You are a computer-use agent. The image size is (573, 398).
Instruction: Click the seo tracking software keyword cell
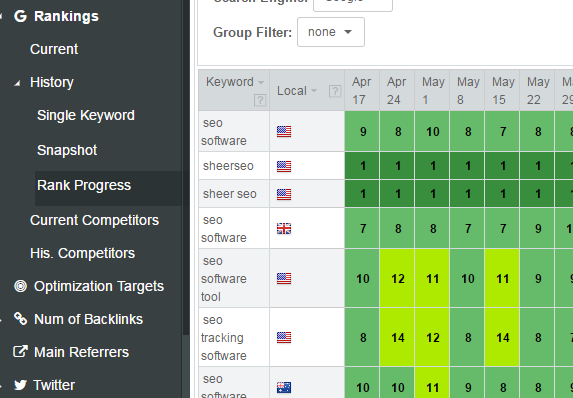(234, 337)
